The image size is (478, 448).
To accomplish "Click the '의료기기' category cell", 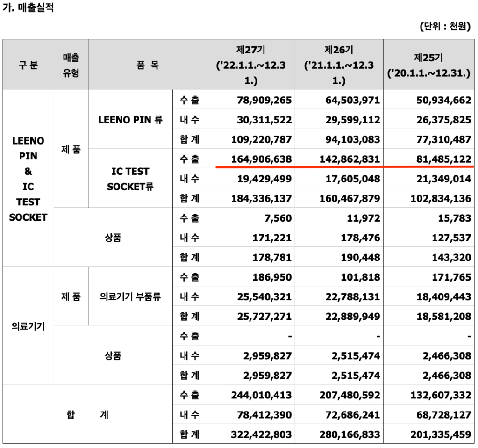I will click(28, 326).
